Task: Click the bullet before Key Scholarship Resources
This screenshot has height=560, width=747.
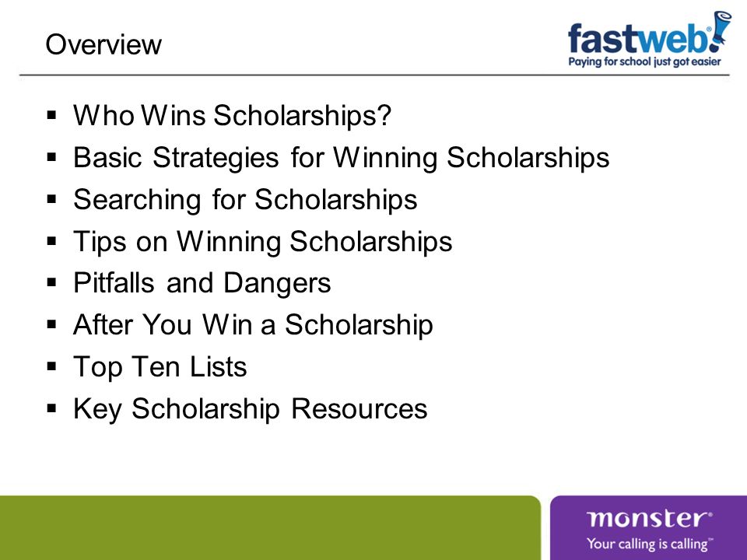Action: [52, 408]
